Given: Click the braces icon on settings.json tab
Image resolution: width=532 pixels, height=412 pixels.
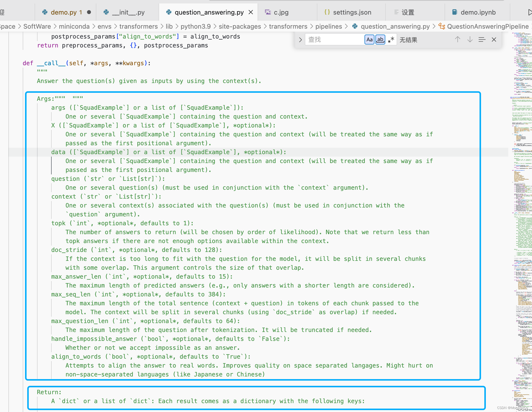Looking at the screenshot, I should point(327,12).
